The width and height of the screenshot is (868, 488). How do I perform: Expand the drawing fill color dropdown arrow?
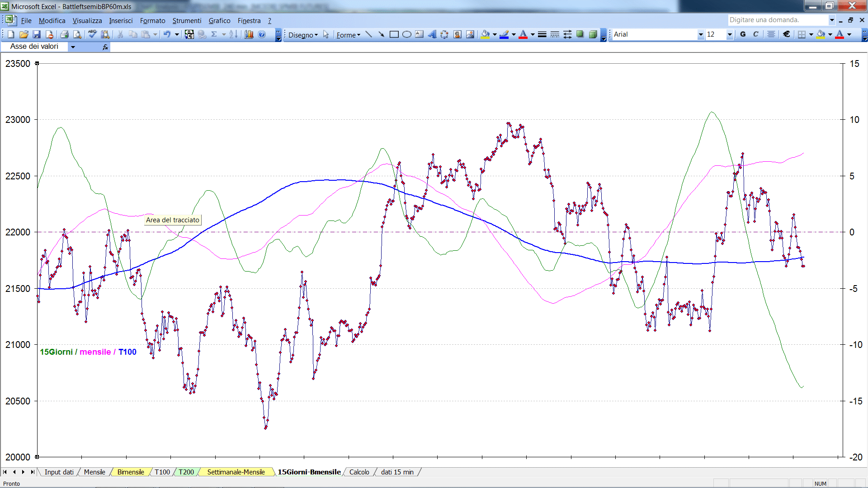coord(495,34)
